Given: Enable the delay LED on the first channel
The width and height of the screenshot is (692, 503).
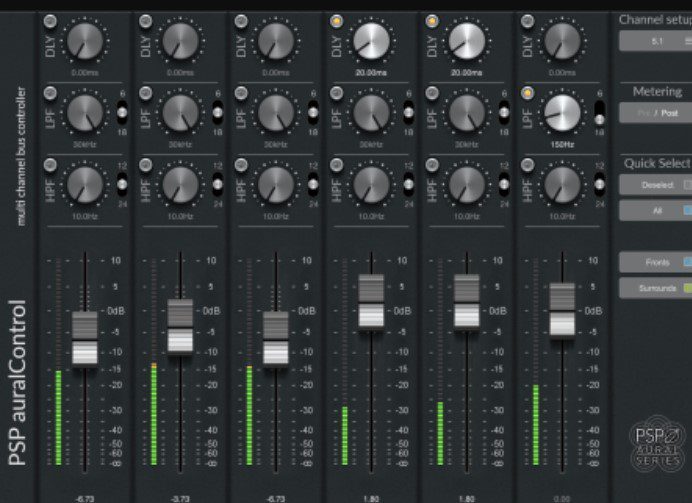Looking at the screenshot, I should (50, 21).
